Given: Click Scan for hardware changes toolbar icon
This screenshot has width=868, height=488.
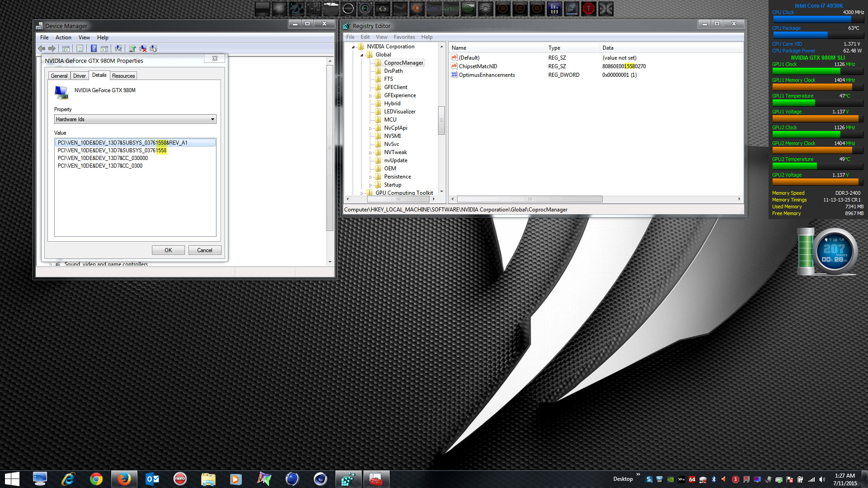Looking at the screenshot, I should click(118, 48).
